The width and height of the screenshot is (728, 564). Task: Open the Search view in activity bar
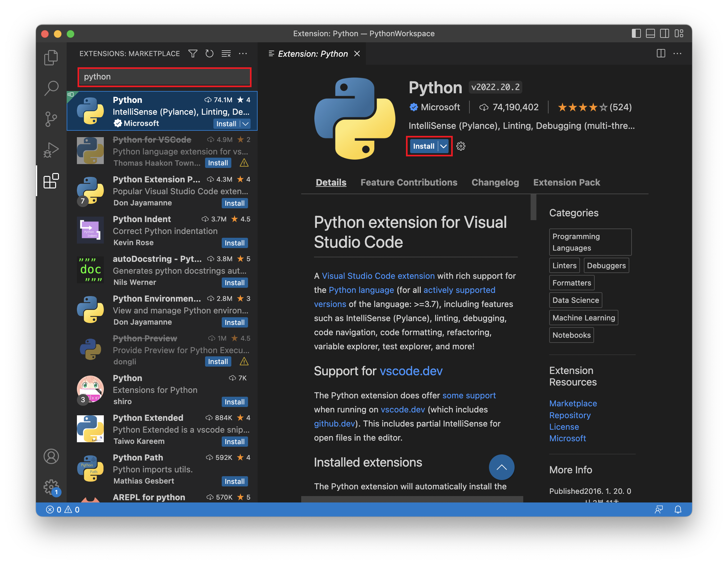point(51,88)
